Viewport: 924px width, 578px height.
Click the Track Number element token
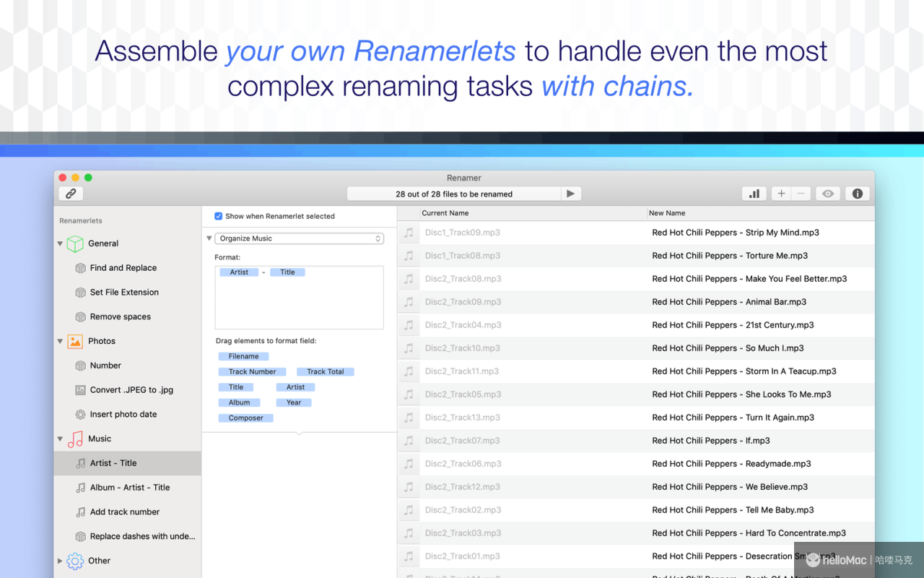click(253, 371)
